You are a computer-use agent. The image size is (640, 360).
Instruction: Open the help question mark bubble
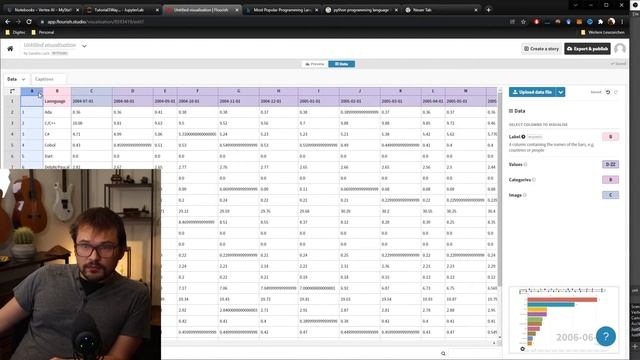click(x=606, y=336)
